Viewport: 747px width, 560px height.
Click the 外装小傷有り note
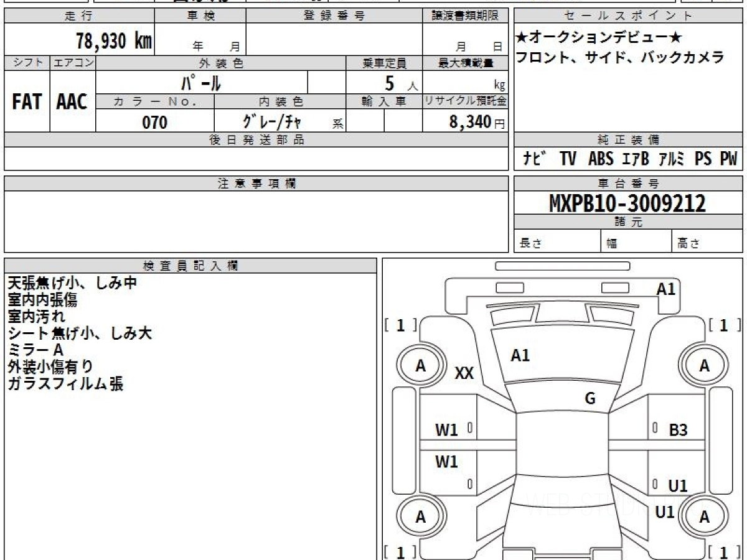[50, 367]
